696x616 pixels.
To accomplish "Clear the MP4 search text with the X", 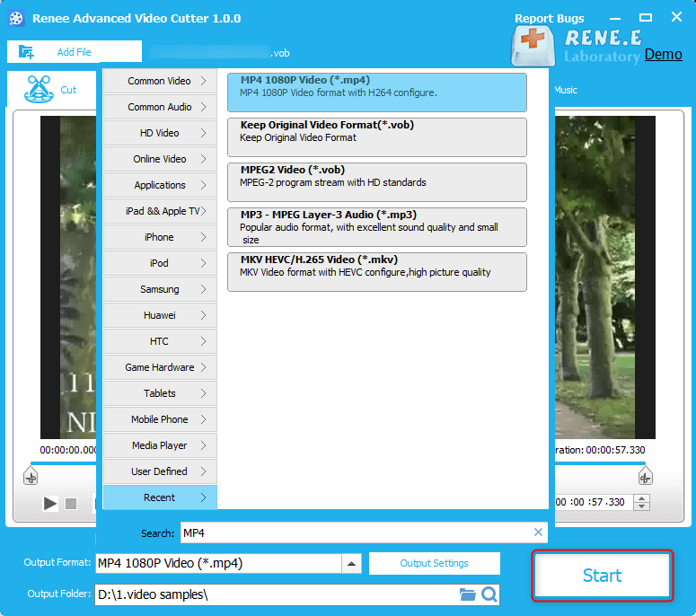I will point(538,532).
